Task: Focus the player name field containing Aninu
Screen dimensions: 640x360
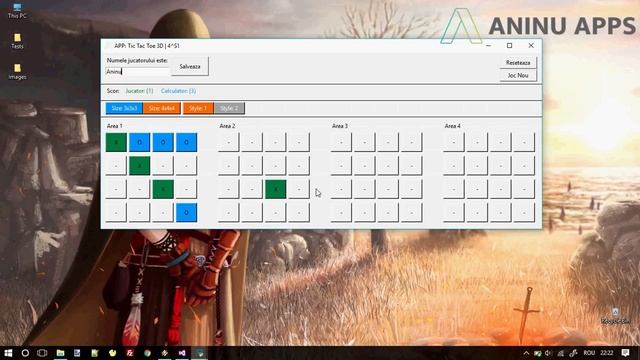Action: (137, 71)
